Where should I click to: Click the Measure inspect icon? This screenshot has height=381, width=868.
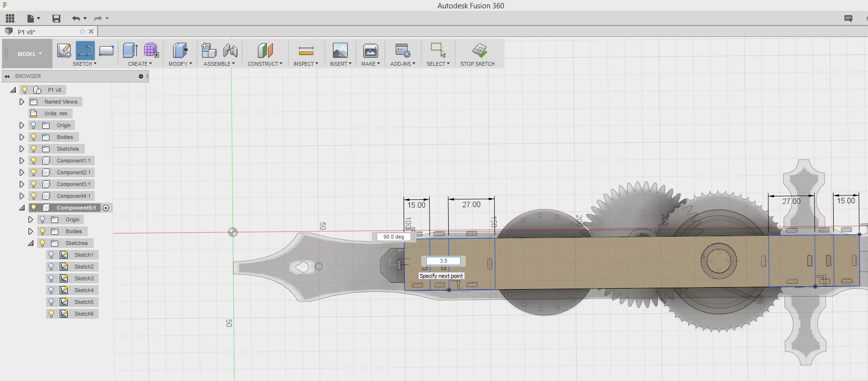(x=306, y=51)
